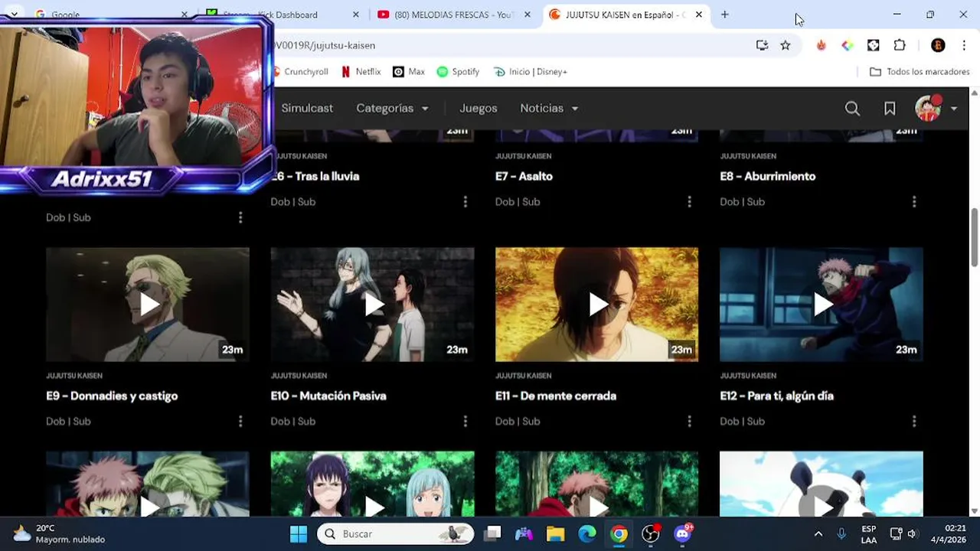Click the Luffy profile avatar

click(928, 109)
